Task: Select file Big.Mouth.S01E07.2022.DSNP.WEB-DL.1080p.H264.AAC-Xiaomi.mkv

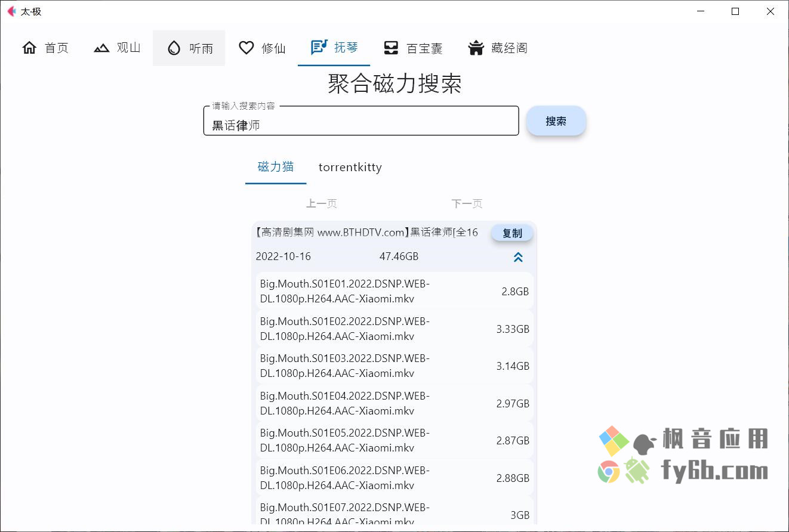Action: click(394, 511)
